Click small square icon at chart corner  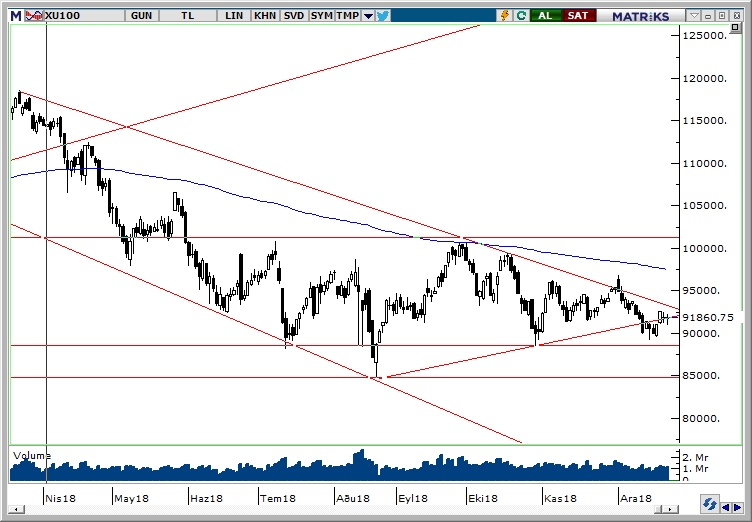(735, 28)
